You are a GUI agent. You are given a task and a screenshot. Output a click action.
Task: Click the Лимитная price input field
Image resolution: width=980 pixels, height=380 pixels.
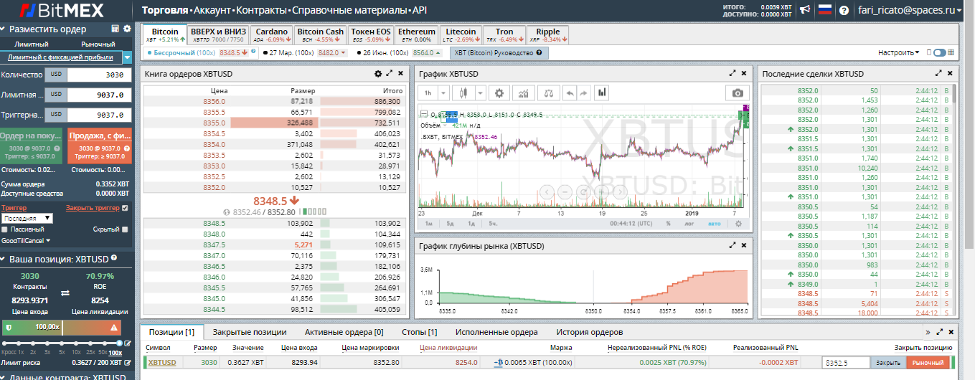100,95
